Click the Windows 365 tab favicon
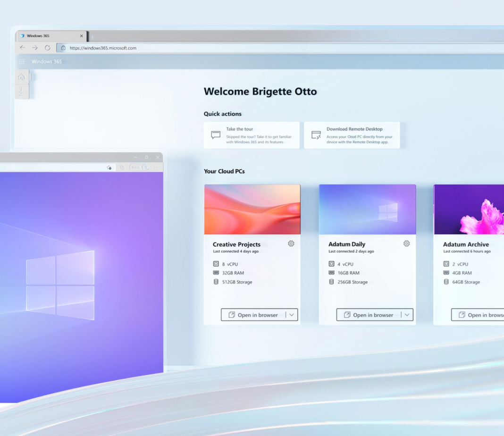This screenshot has width=504, height=436. click(x=22, y=36)
